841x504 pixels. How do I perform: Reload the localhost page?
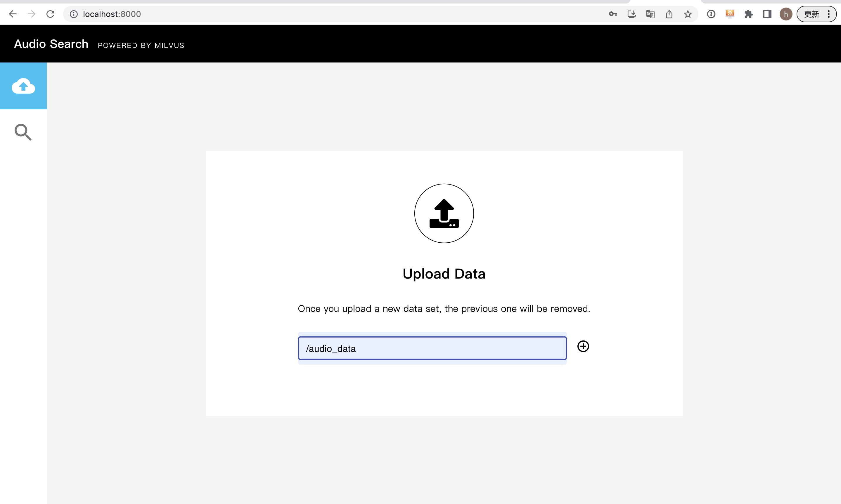50,14
